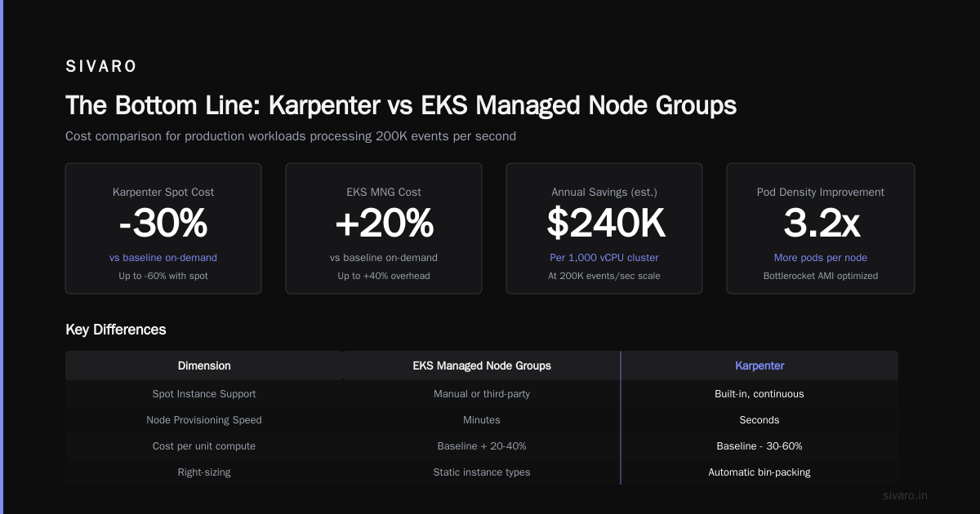Click 'vs baseline on-demand' blue link text

point(163,258)
